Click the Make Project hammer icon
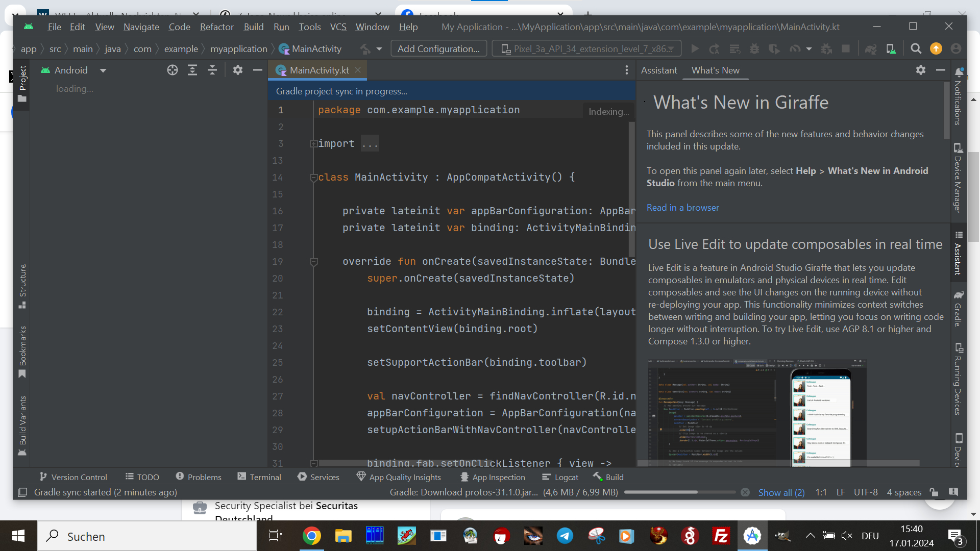The height and width of the screenshot is (551, 980). click(x=365, y=49)
